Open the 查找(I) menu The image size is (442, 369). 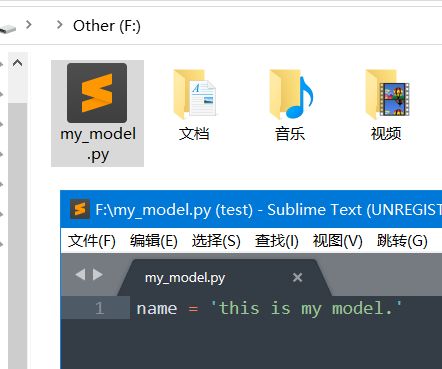277,241
